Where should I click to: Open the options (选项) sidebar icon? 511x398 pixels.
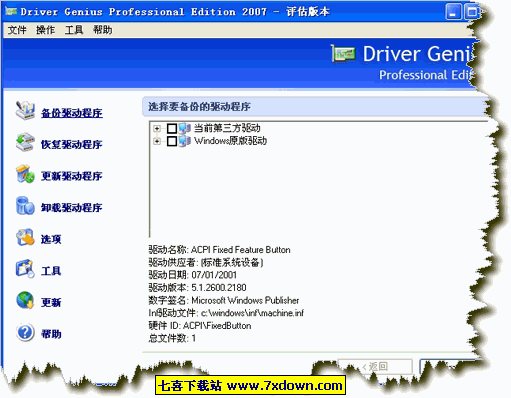coord(25,237)
